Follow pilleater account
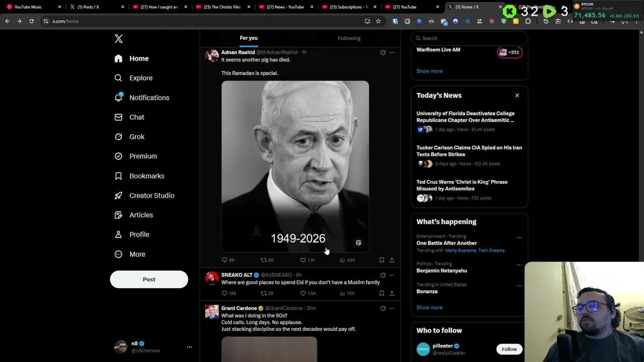The image size is (644, 362). click(509, 349)
